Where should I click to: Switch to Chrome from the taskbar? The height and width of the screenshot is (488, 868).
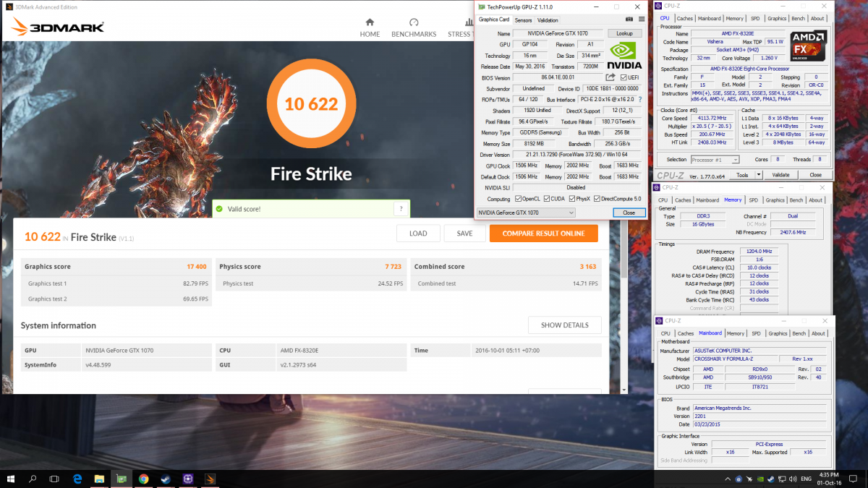144,479
